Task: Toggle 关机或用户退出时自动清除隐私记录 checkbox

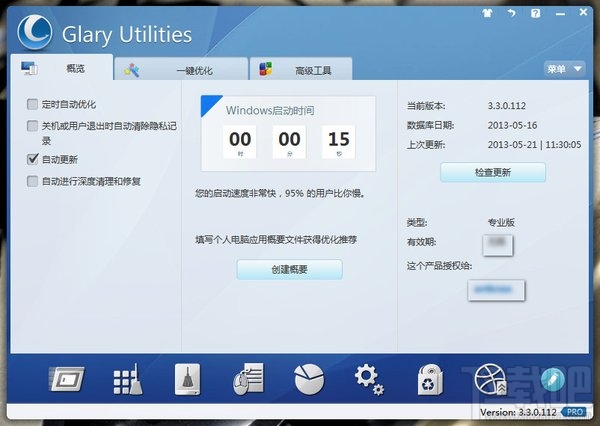Action: (33, 126)
